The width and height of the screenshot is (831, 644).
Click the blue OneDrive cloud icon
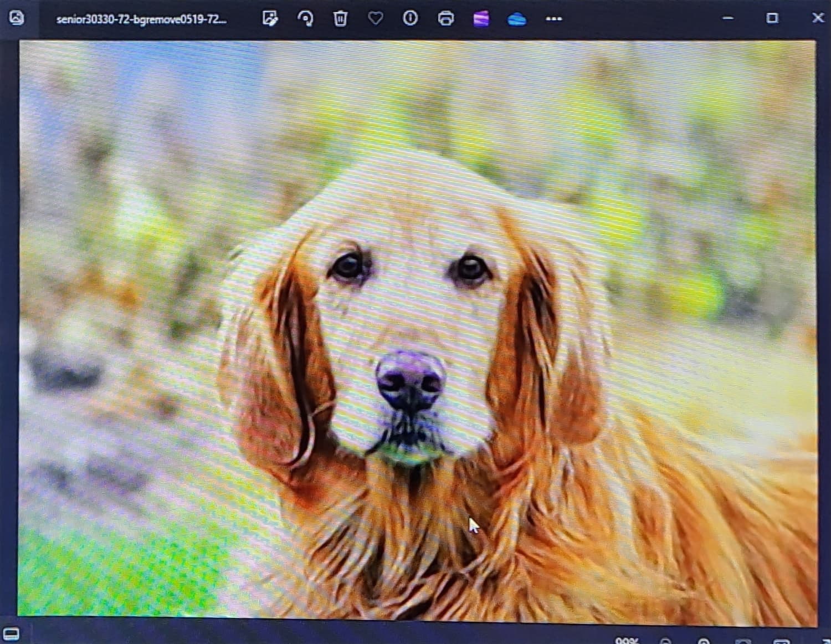tap(516, 19)
